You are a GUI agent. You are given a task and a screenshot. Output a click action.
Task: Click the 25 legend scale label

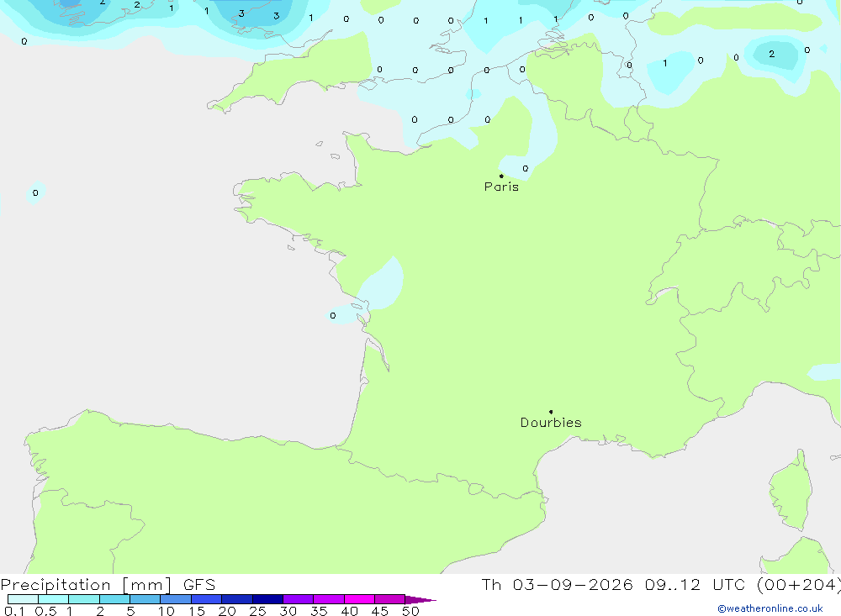coord(258,611)
